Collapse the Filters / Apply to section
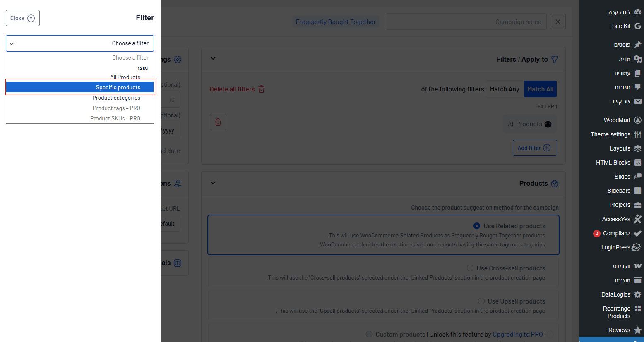Image resolution: width=644 pixels, height=342 pixels. (x=213, y=59)
